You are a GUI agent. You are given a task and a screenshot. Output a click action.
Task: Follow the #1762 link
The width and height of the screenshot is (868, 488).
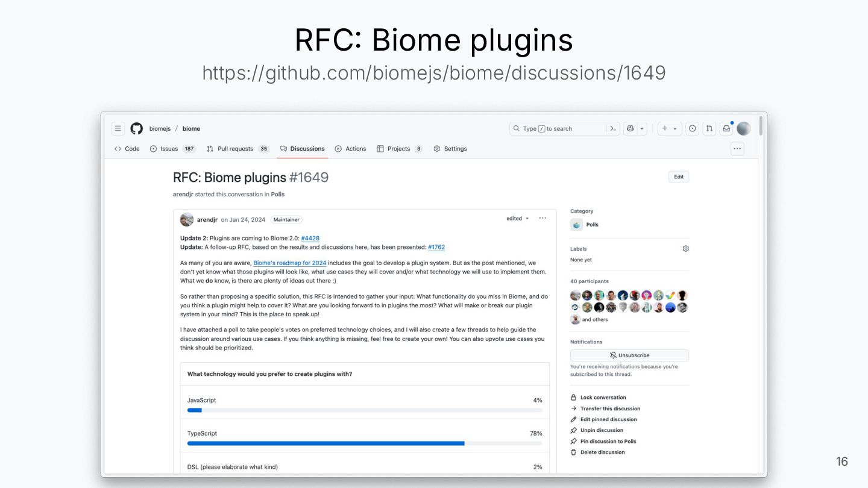click(x=436, y=247)
